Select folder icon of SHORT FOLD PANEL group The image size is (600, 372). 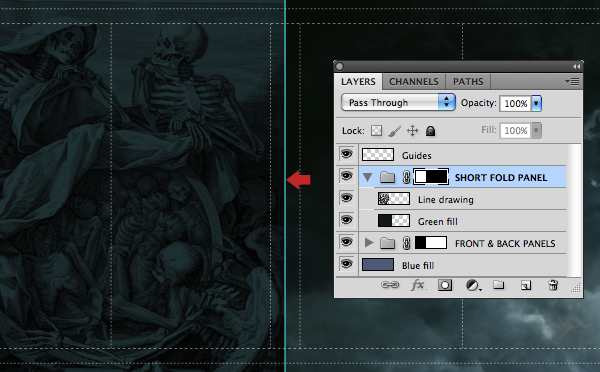387,177
